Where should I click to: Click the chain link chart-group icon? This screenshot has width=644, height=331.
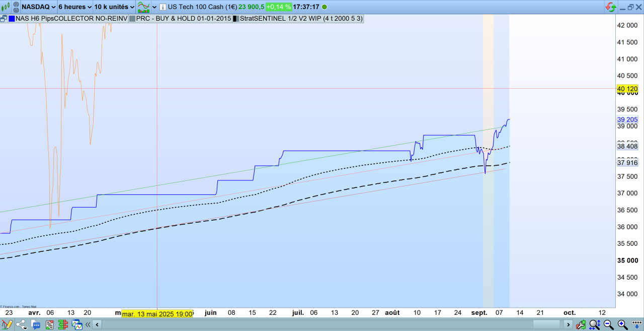(16, 7)
